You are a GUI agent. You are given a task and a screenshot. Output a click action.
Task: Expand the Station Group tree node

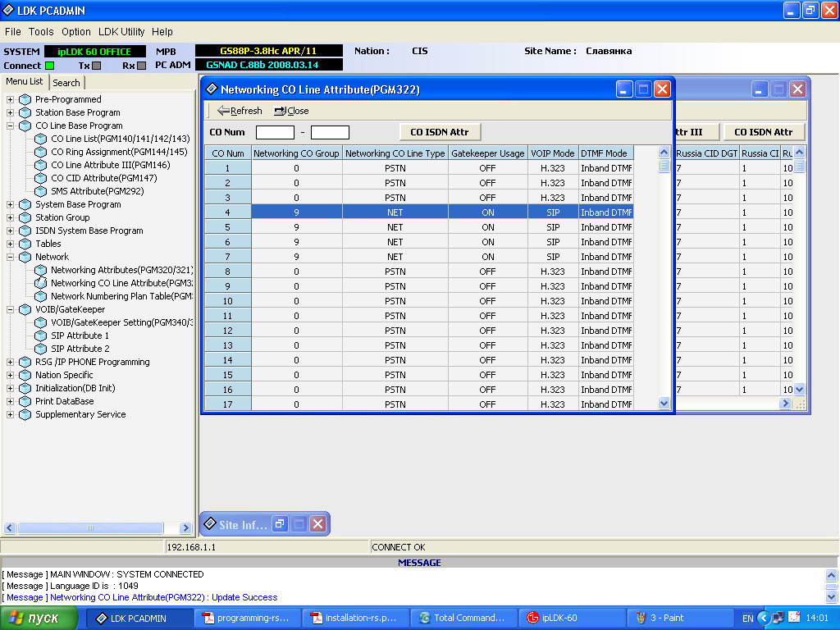coord(11,217)
